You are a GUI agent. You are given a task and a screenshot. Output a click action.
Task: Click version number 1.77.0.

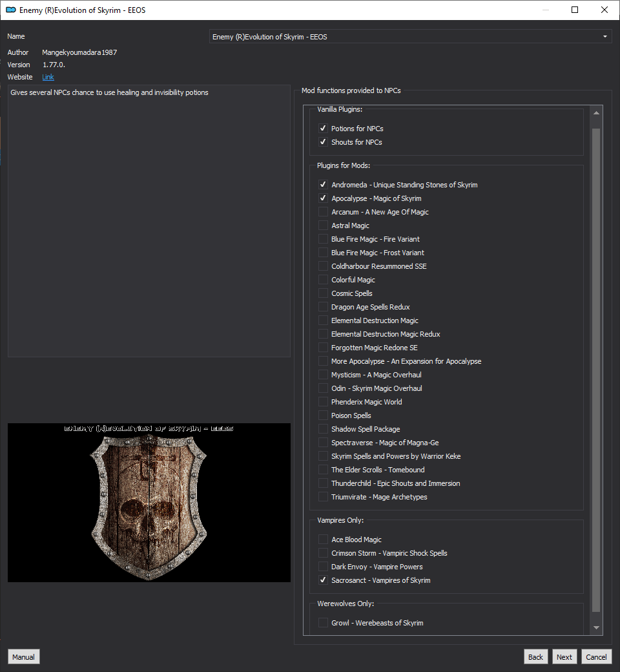click(54, 65)
